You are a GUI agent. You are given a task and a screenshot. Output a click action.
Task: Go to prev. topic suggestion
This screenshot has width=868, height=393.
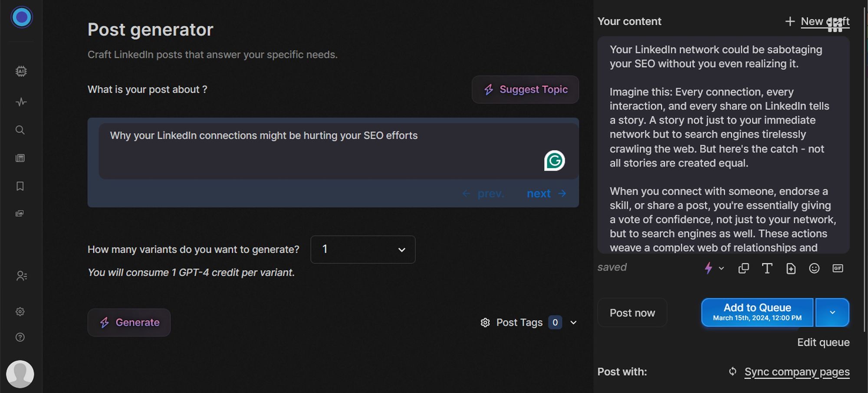[483, 193]
